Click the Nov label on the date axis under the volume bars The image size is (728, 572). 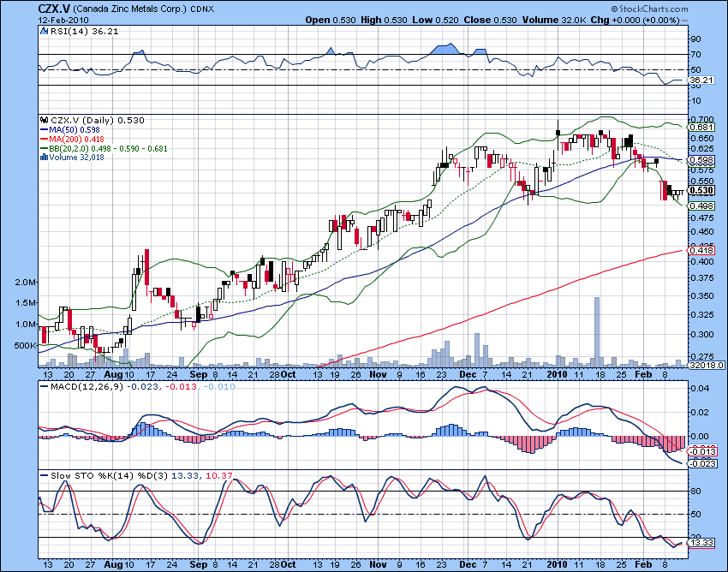point(378,374)
